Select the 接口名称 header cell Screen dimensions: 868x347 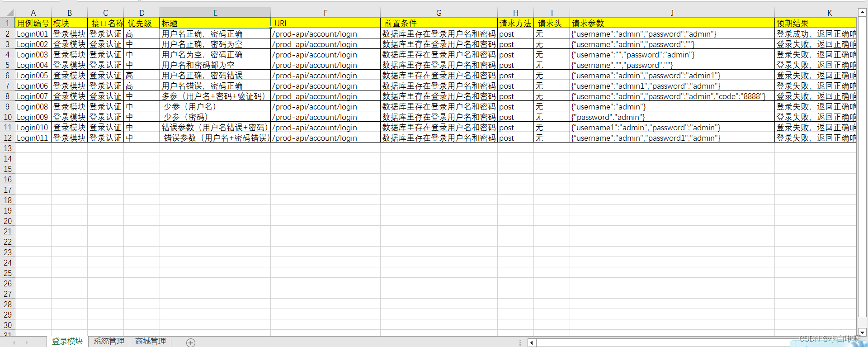(x=105, y=23)
